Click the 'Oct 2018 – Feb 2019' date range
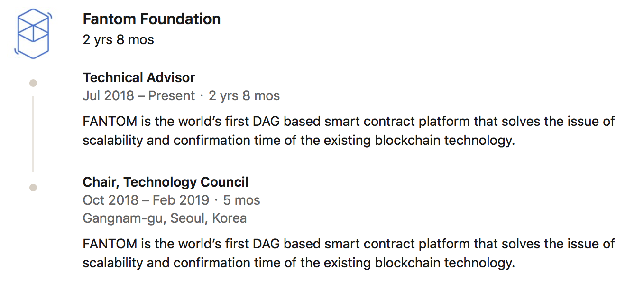Image resolution: width=644 pixels, height=284 pixels. pyautogui.click(x=146, y=200)
